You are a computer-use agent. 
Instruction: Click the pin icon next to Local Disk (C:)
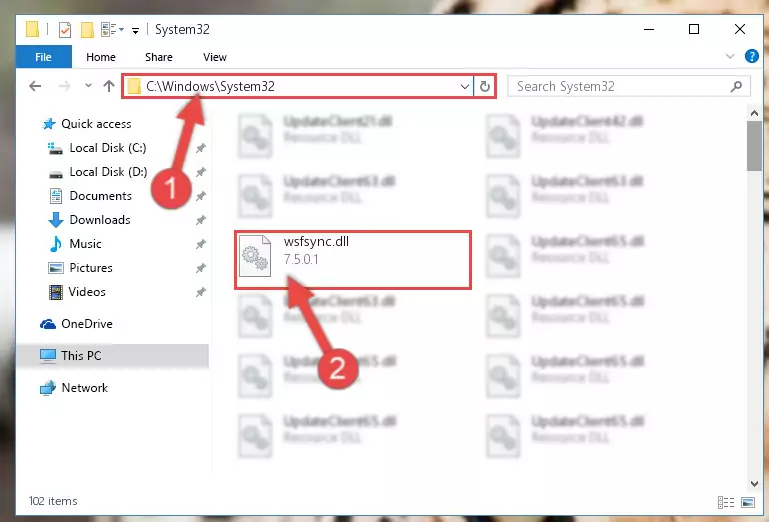pyautogui.click(x=201, y=148)
